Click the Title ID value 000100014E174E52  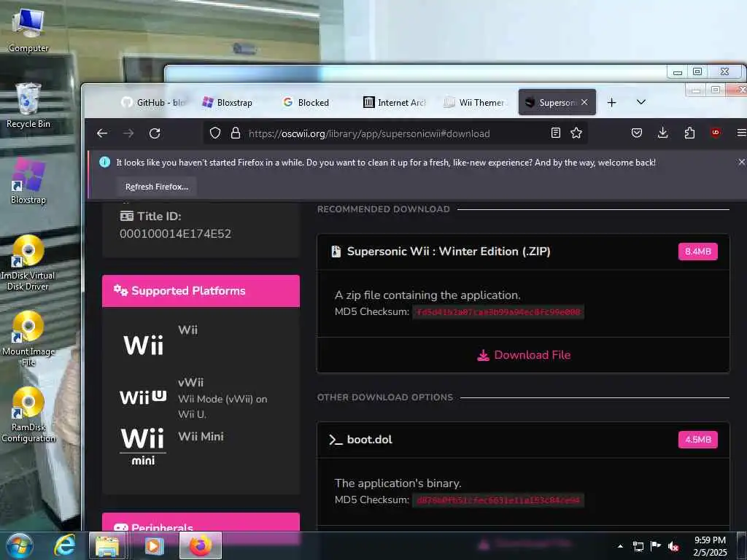pyautogui.click(x=175, y=234)
